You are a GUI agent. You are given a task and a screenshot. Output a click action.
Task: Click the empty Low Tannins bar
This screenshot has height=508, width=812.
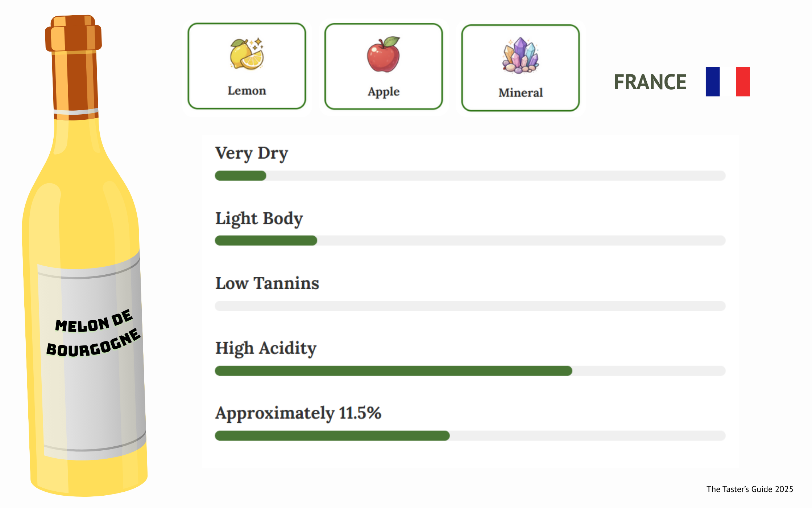click(x=470, y=306)
